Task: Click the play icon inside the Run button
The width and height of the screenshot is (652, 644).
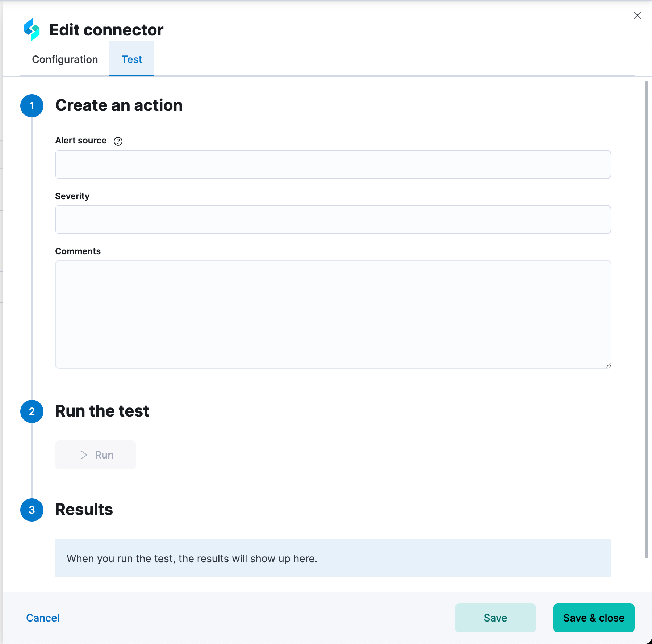Action: click(x=83, y=455)
